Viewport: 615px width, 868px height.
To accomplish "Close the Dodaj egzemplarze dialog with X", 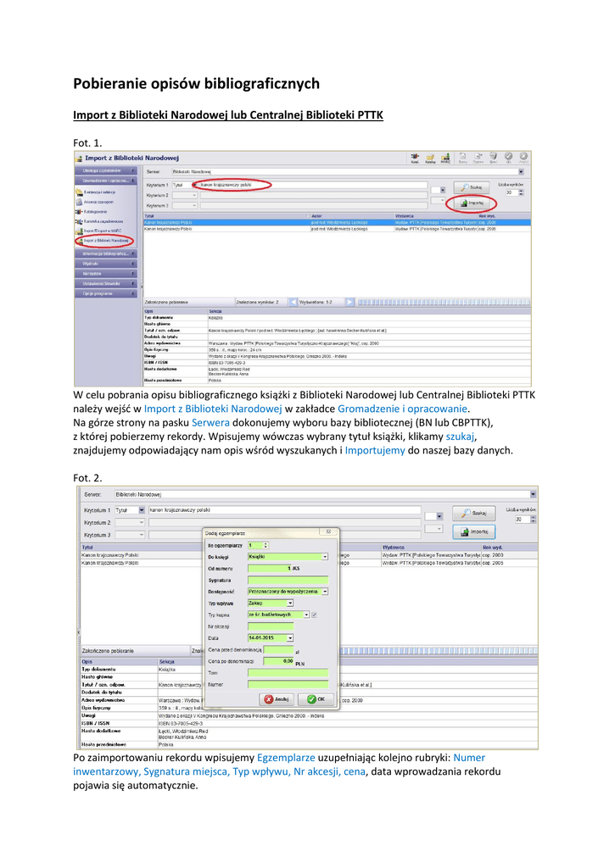I will 330,532.
